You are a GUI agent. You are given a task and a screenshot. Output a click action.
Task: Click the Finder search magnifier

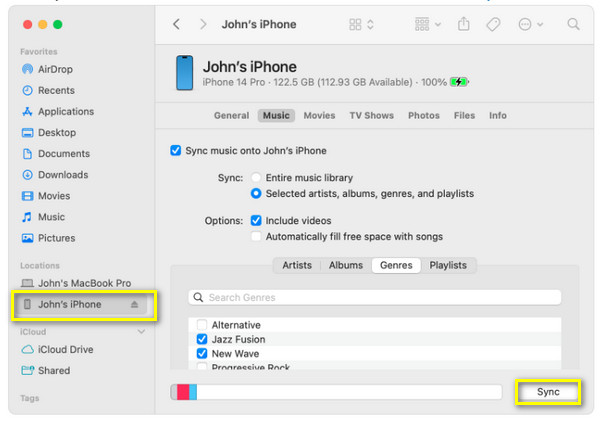(573, 24)
